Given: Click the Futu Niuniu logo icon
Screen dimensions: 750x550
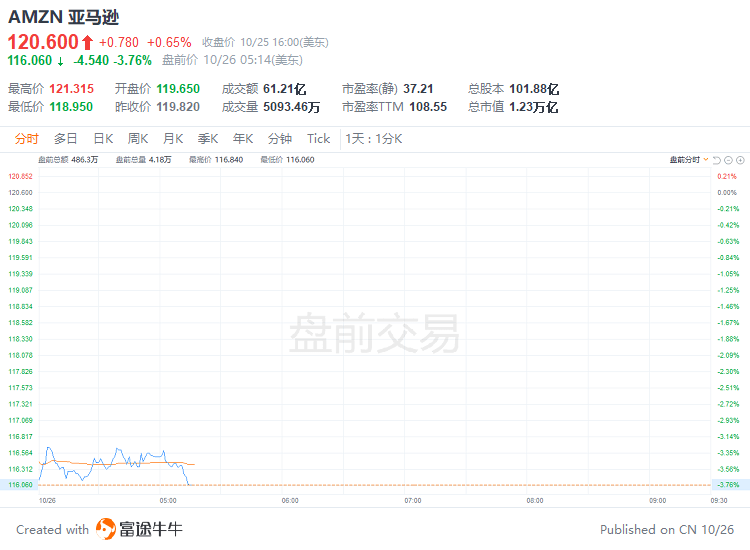Looking at the screenshot, I should [x=106, y=529].
